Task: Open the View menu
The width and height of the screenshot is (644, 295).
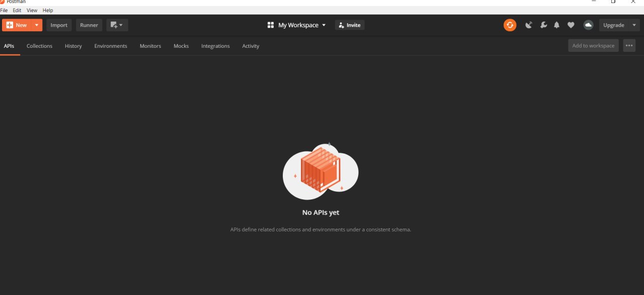Action: click(x=32, y=10)
